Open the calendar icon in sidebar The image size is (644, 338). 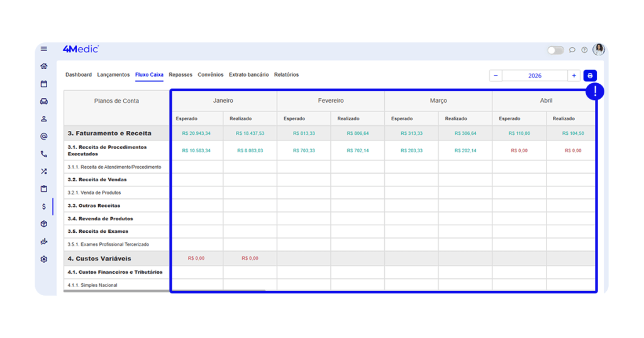tap(44, 84)
